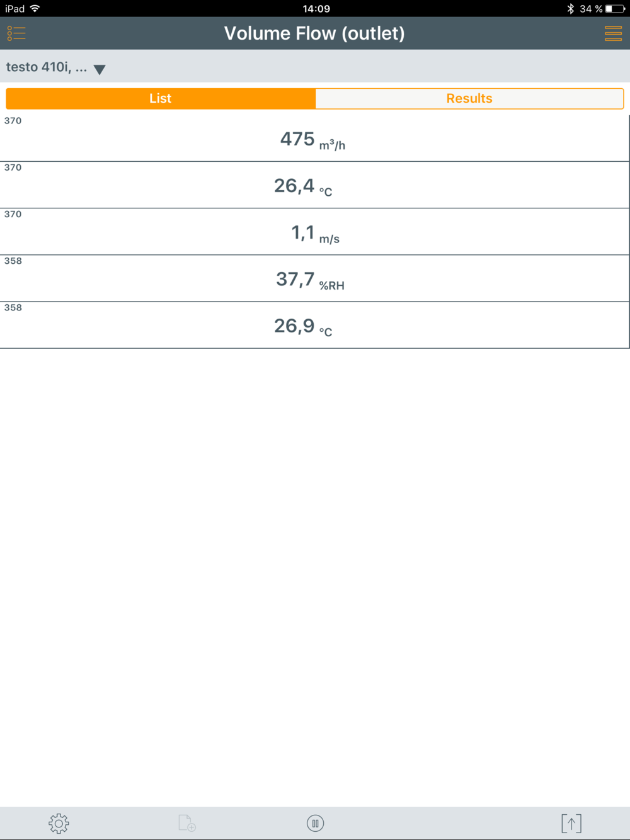Open the measurement list menu icon

pos(16,33)
